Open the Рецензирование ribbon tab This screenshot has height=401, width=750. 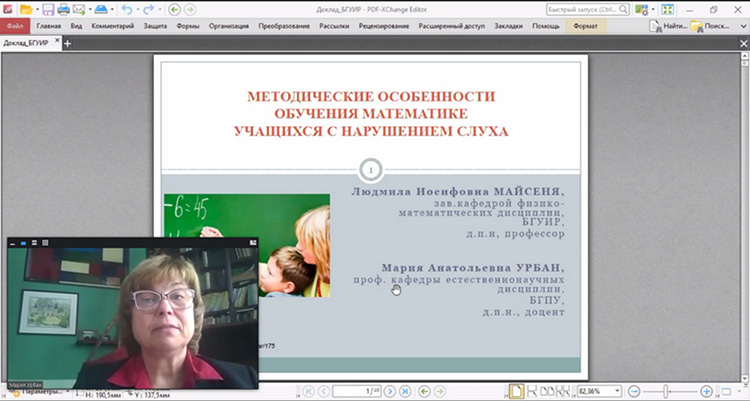click(384, 26)
